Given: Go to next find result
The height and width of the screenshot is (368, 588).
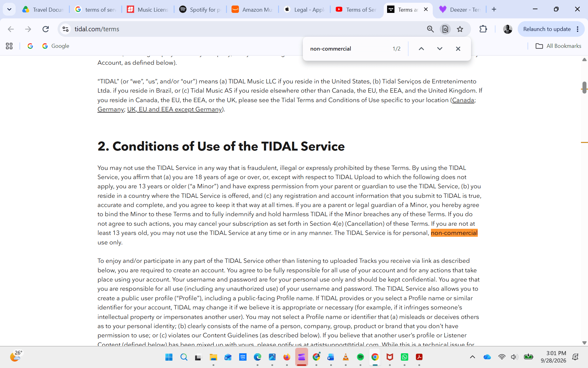Looking at the screenshot, I should [440, 49].
